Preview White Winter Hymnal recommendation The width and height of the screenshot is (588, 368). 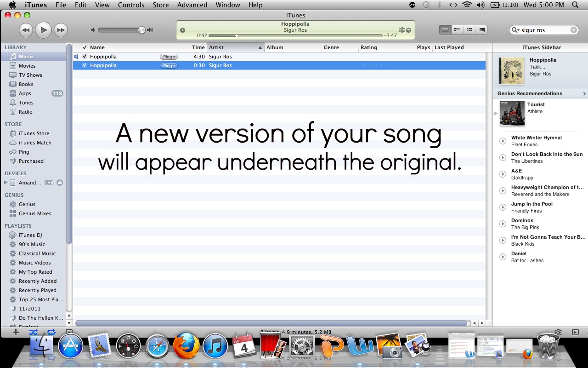[x=503, y=141]
